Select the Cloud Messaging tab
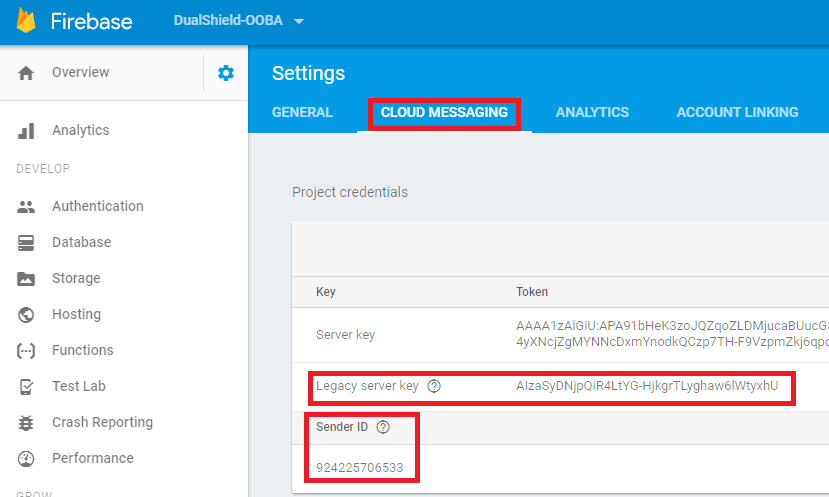The image size is (829, 497). tap(444, 113)
